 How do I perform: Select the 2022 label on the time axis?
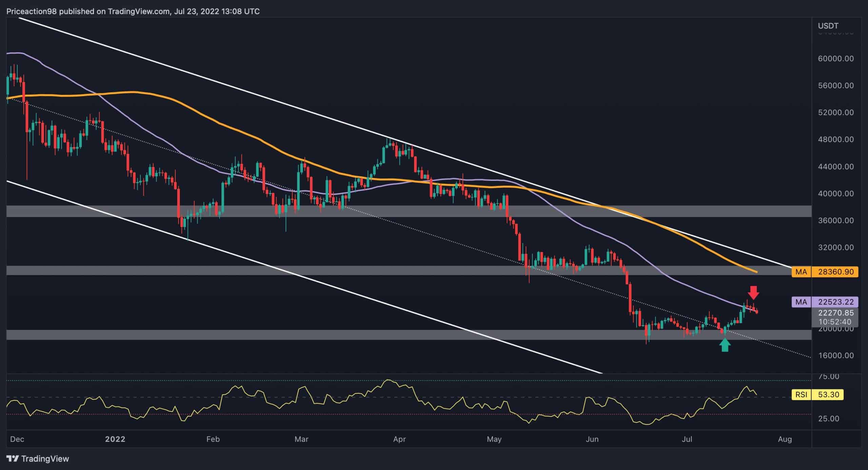[x=115, y=439]
